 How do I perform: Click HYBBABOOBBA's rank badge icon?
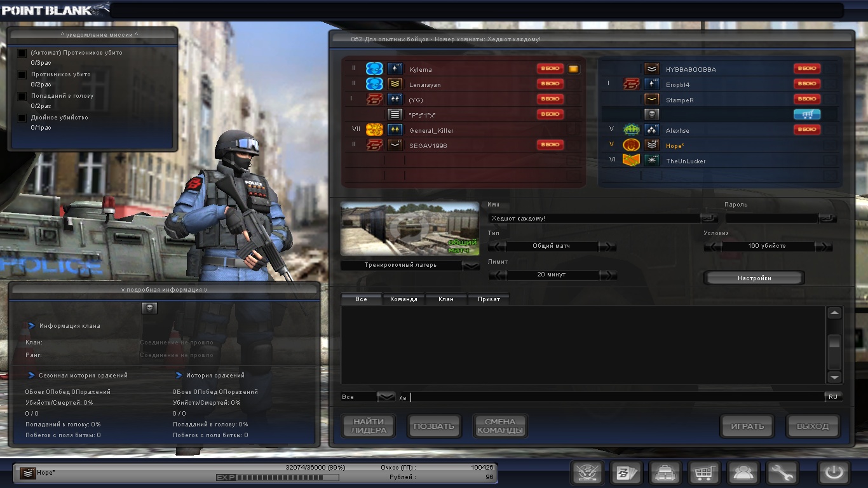(651, 69)
